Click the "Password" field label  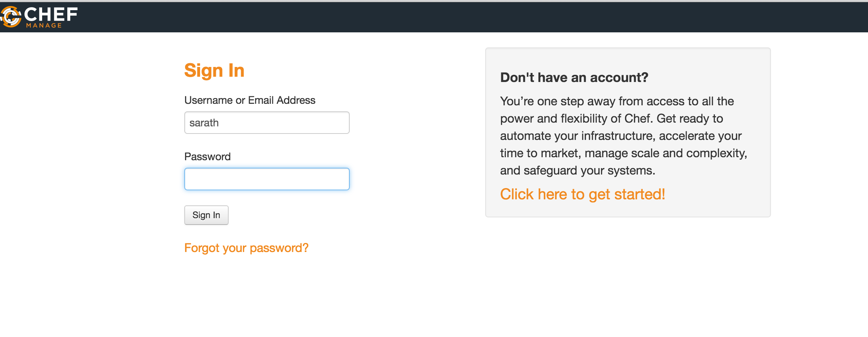point(207,156)
